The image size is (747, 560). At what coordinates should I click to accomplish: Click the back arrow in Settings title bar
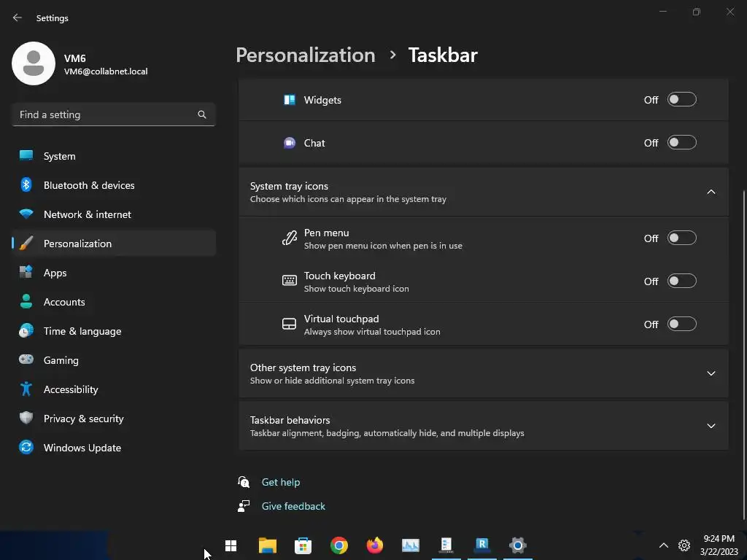click(18, 17)
